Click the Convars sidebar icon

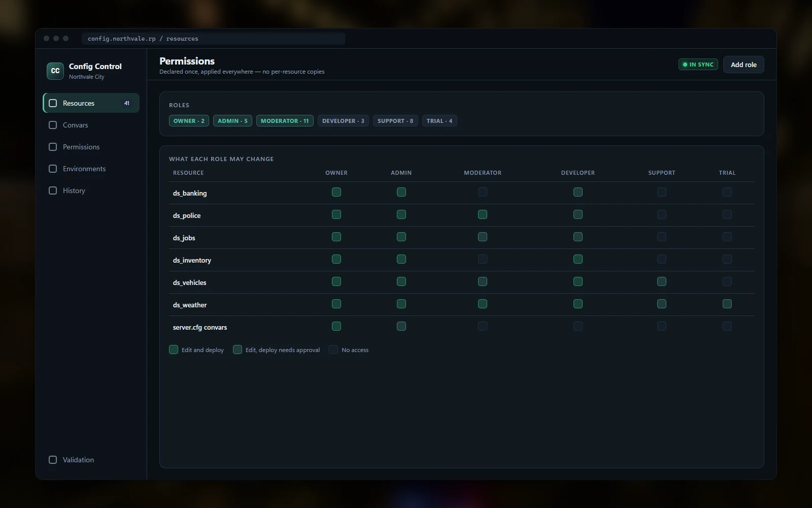click(53, 125)
